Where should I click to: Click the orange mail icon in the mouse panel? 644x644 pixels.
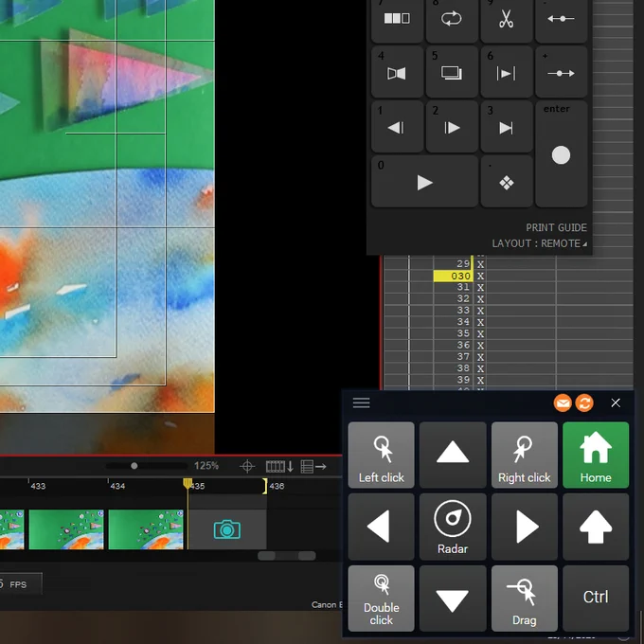pyautogui.click(x=563, y=402)
